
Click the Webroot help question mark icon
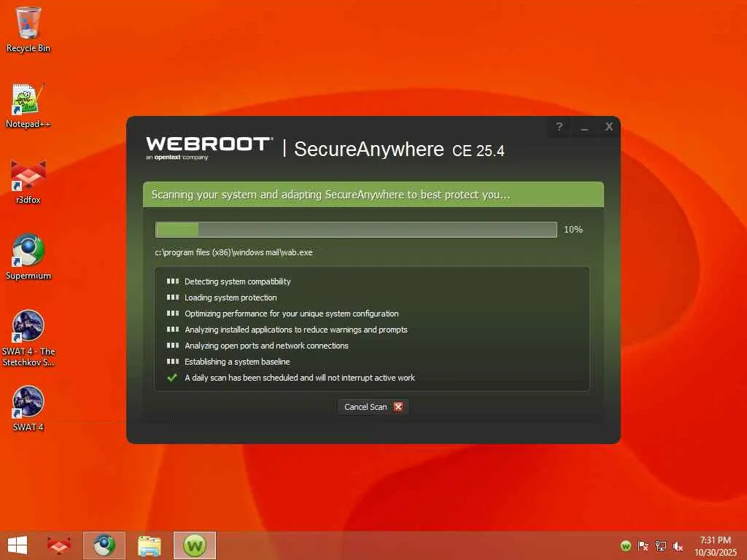click(x=560, y=127)
